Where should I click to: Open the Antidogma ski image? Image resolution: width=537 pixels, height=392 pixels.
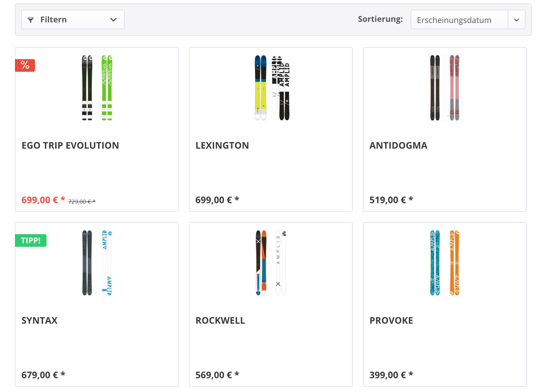click(x=445, y=88)
